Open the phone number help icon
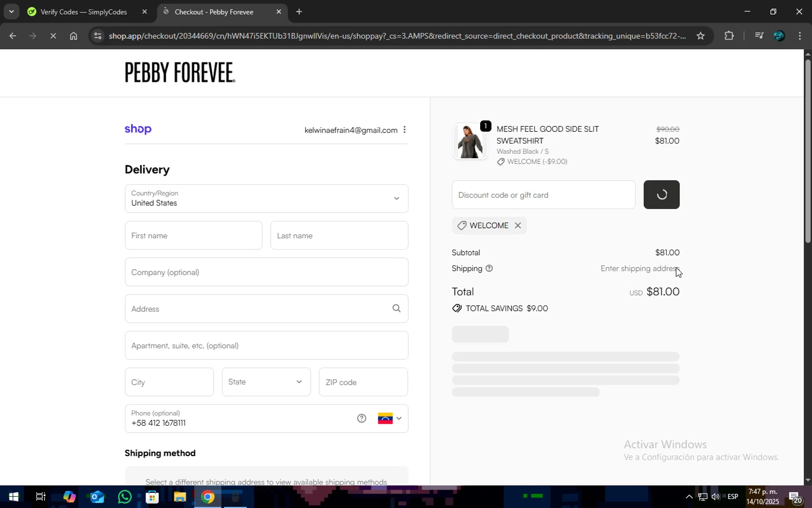 (362, 419)
